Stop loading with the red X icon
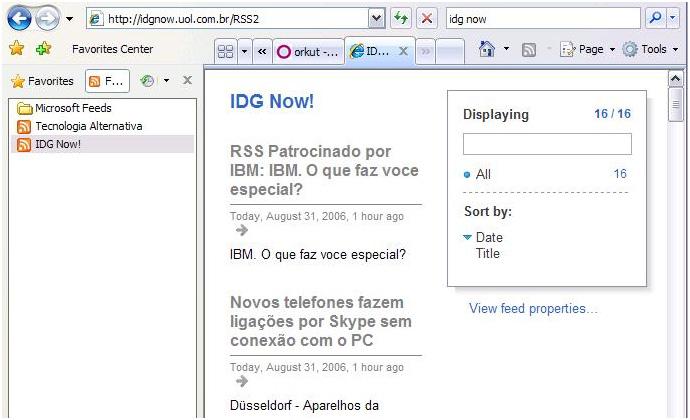The height and width of the screenshot is (420, 690). click(426, 18)
